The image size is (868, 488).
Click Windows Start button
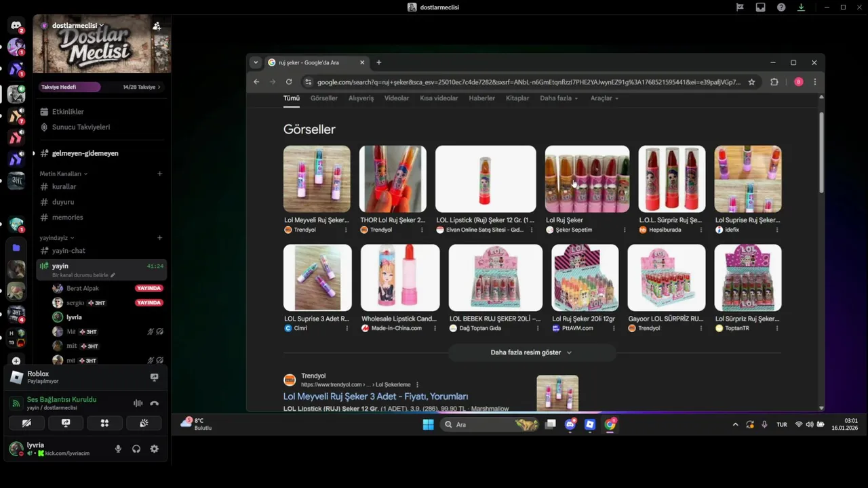pos(428,424)
